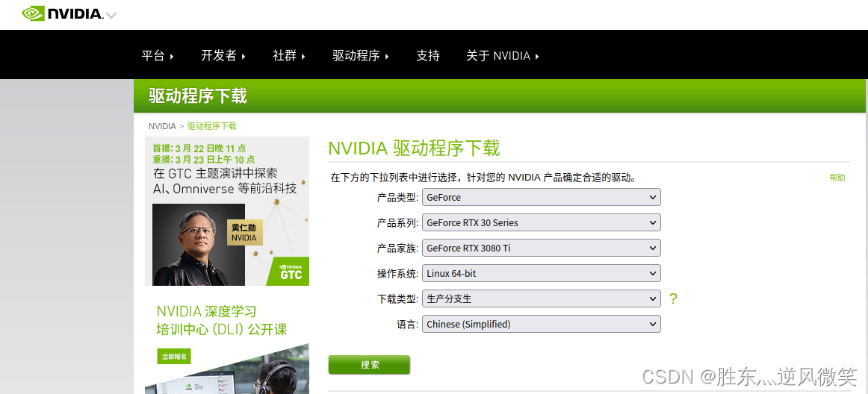The height and width of the screenshot is (394, 868).
Task: Click the NVIDIA breadcrumb link
Action: coord(162,126)
